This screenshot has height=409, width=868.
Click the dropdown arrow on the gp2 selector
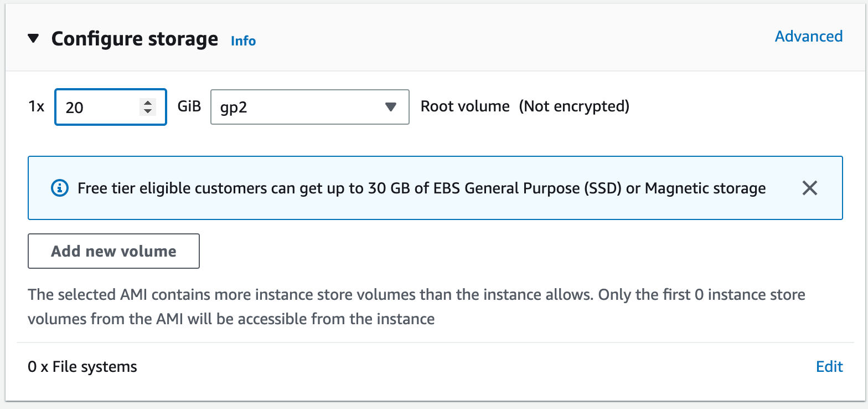(391, 107)
